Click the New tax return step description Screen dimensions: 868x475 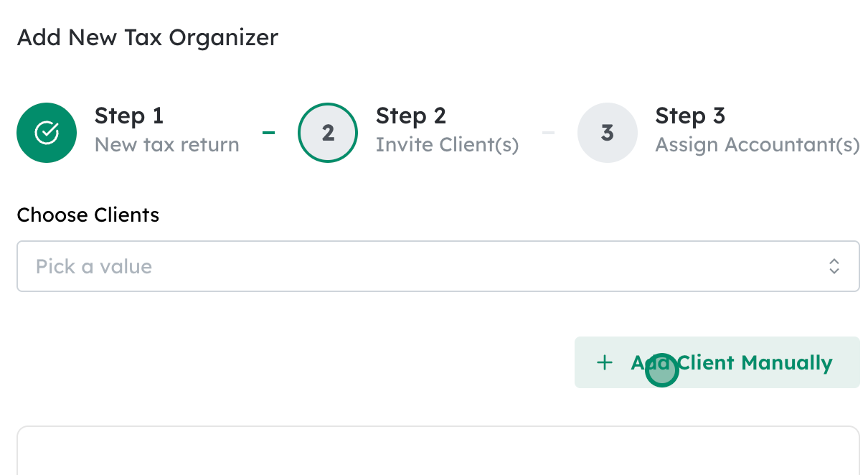pyautogui.click(x=166, y=145)
